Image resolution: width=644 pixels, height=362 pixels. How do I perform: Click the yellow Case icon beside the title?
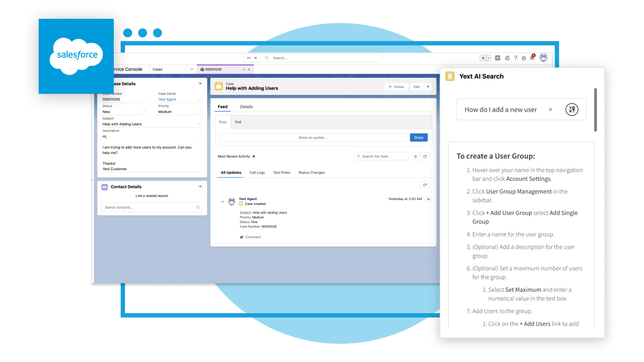(219, 86)
